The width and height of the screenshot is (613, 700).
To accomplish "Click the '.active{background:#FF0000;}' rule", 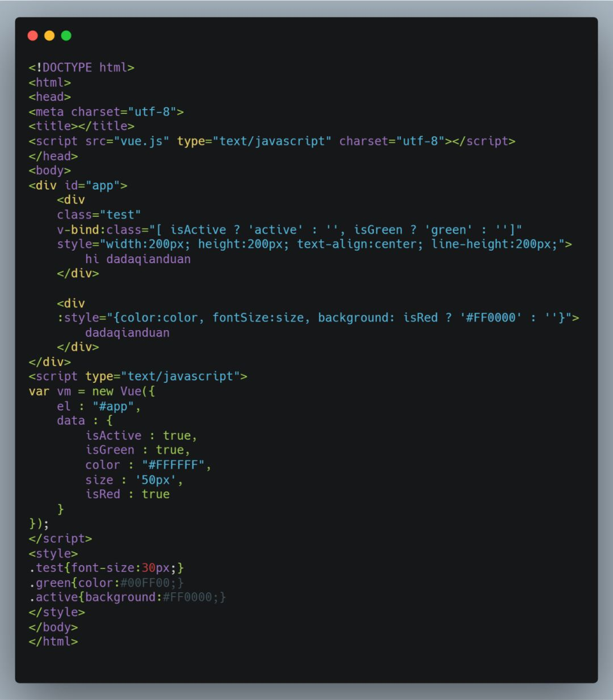I will click(128, 597).
